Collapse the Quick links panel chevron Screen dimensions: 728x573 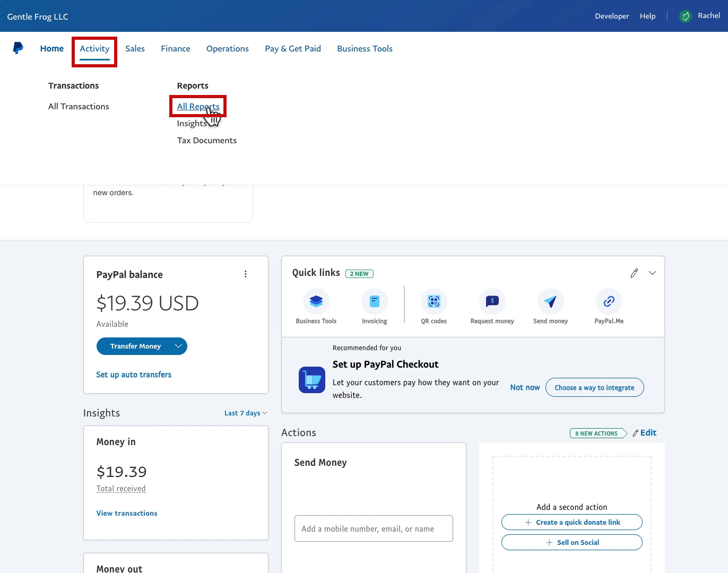(x=653, y=273)
